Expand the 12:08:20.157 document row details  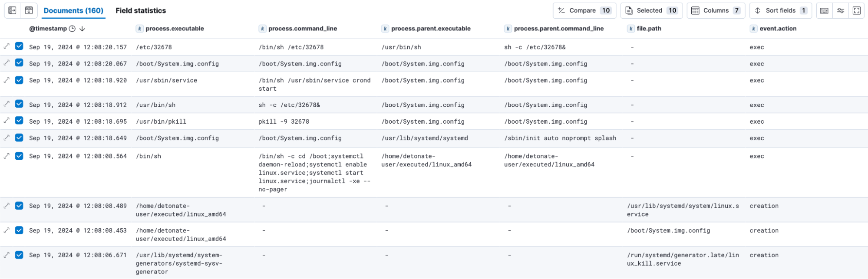click(x=7, y=46)
